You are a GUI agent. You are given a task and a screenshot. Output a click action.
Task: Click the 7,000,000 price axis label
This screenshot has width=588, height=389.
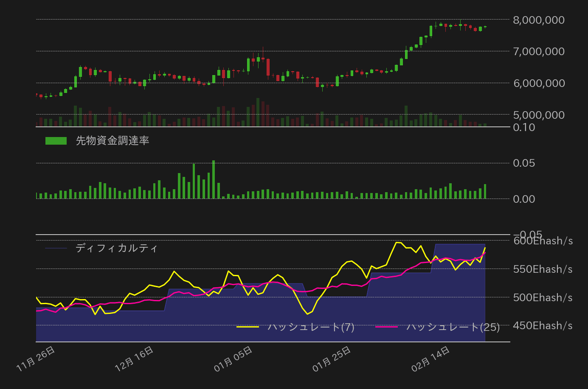[539, 51]
